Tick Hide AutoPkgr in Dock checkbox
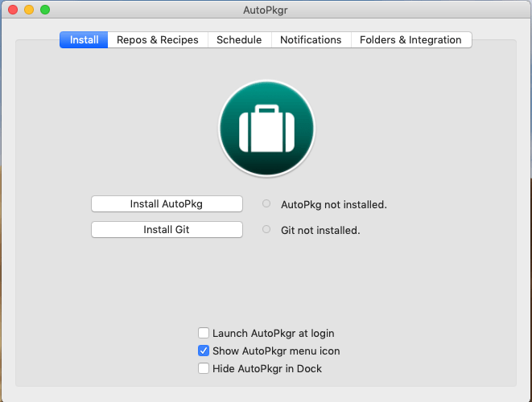This screenshot has height=402, width=532. tap(204, 368)
